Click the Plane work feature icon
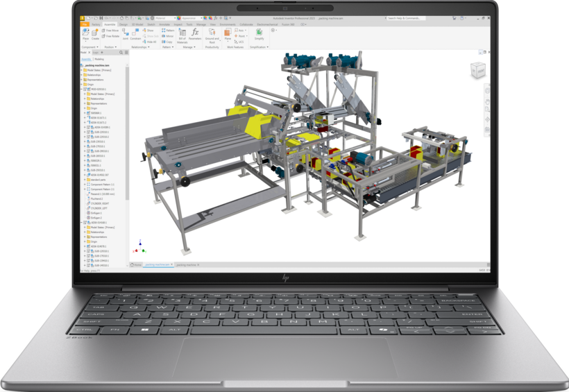The image size is (569, 392). [x=228, y=34]
